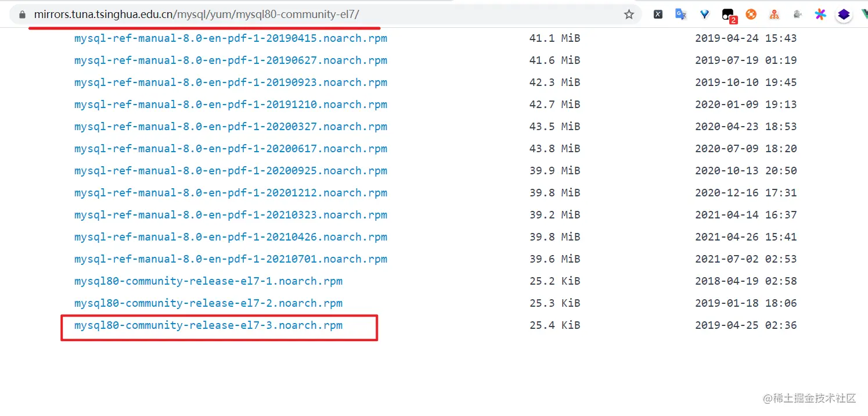
Task: Download mysql-ref-manual 20200327 rpm
Action: [x=230, y=127]
